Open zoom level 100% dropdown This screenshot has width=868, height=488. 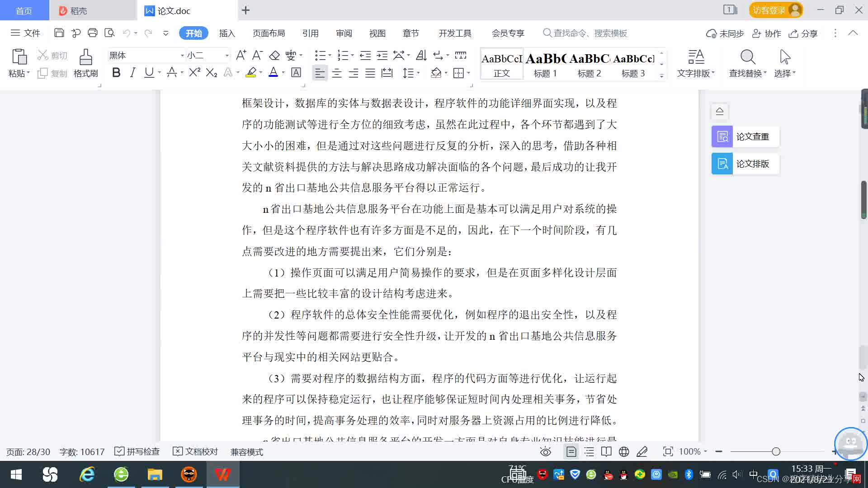pos(693,452)
